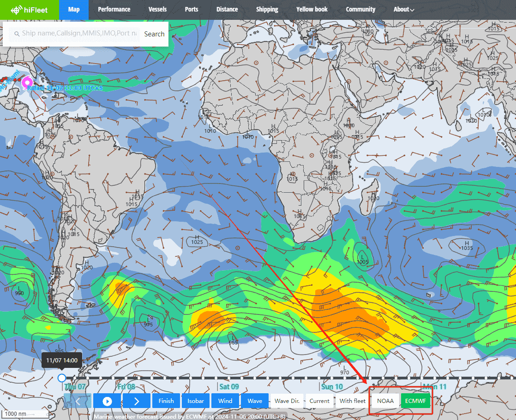The width and height of the screenshot is (516, 420).
Task: Open the Shipping menu item
Action: coord(267,10)
